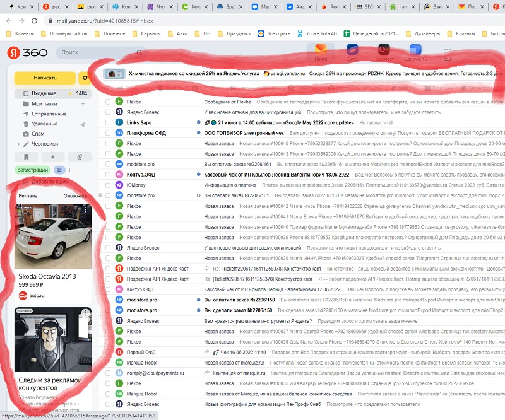Viewport: 505px width, 420px height.
Task: Open the Полезное bookmarks folder
Action: (110, 33)
